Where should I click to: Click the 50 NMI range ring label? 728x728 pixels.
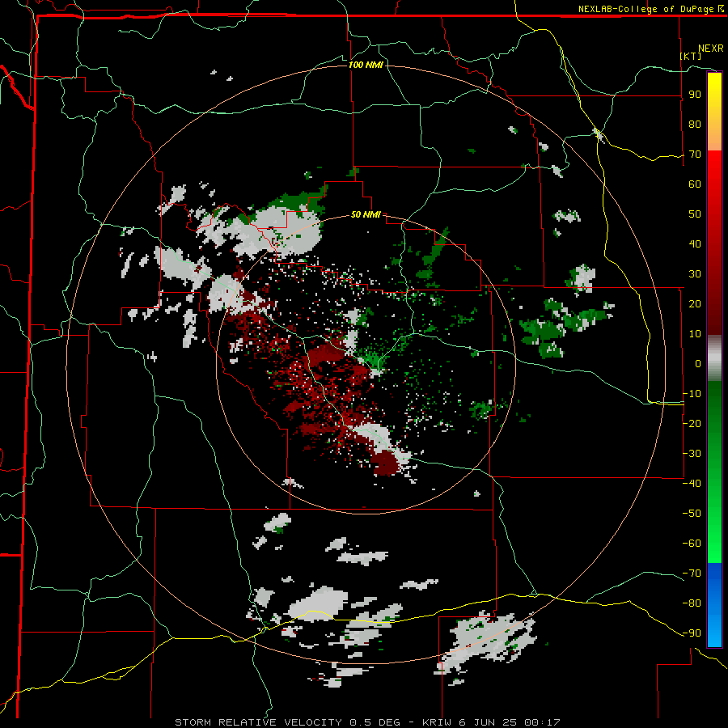366,214
